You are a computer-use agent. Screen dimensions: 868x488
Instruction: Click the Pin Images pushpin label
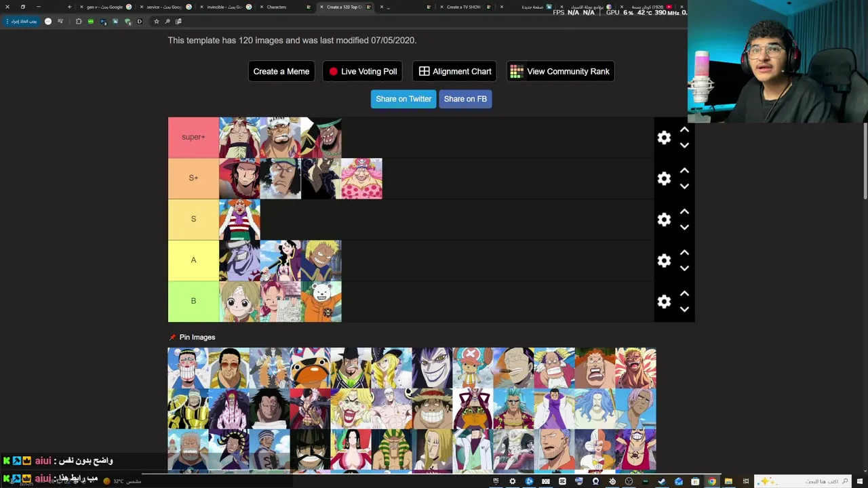coord(192,337)
